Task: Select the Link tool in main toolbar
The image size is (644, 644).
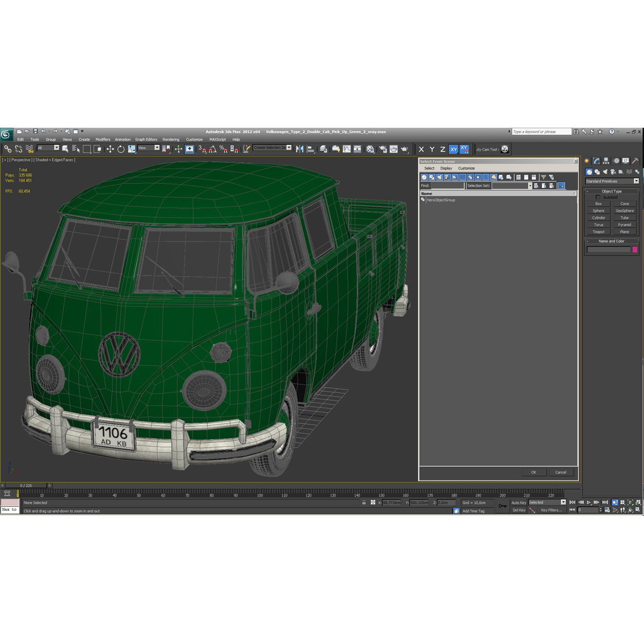Action: tap(8, 149)
